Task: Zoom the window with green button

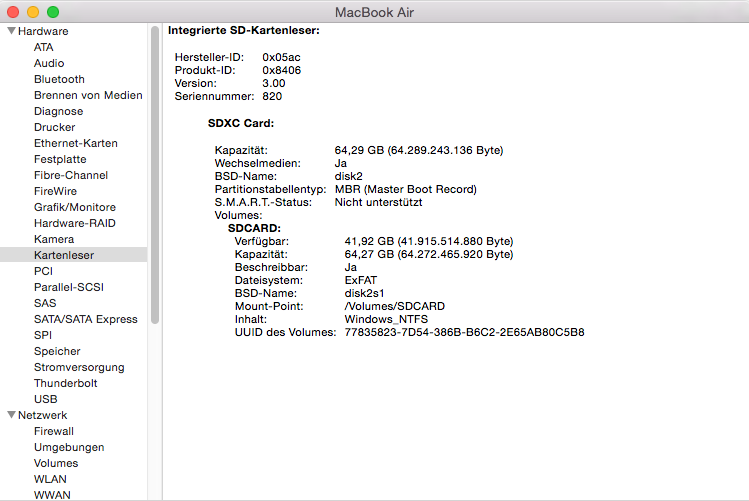Action: 53,12
